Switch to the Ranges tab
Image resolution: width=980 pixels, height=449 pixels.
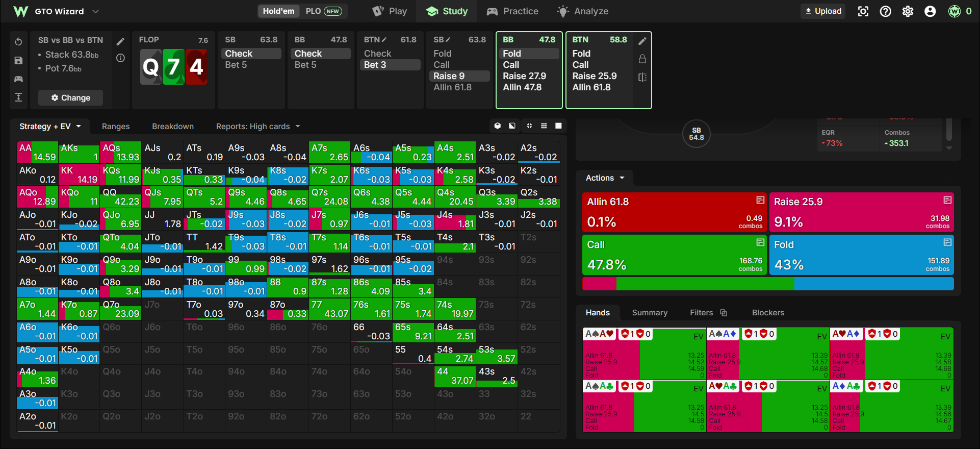point(116,127)
